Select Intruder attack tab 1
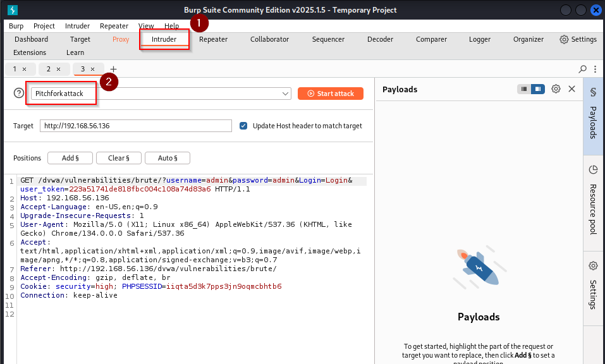This screenshot has width=605, height=364. coord(15,69)
